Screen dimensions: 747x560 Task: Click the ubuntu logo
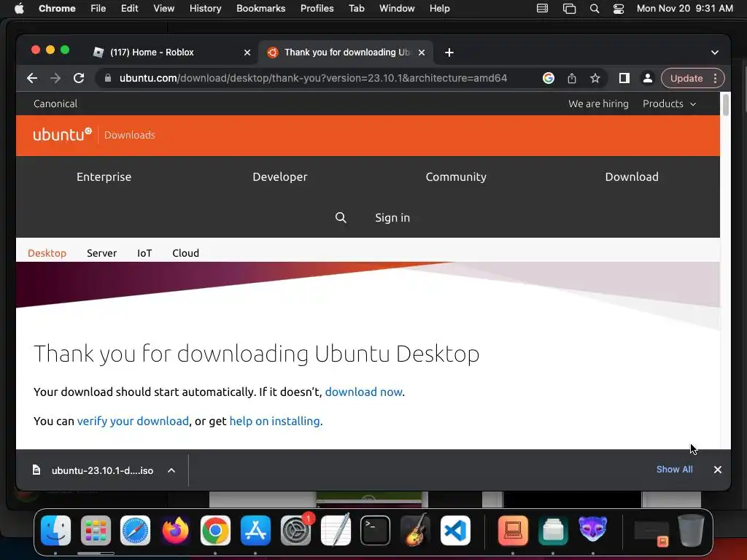[62, 135]
